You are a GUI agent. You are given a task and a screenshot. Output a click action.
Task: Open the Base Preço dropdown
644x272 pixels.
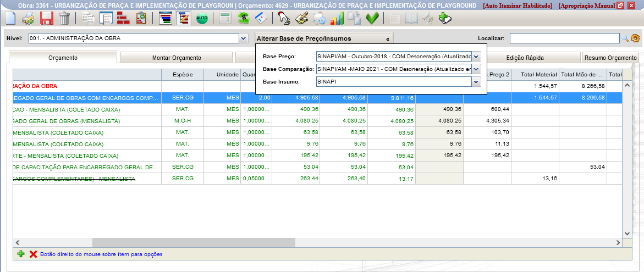(476, 56)
